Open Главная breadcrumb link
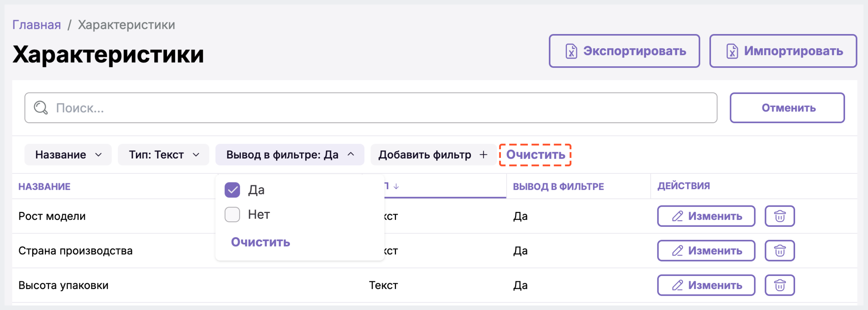This screenshot has height=310, width=868. [36, 25]
